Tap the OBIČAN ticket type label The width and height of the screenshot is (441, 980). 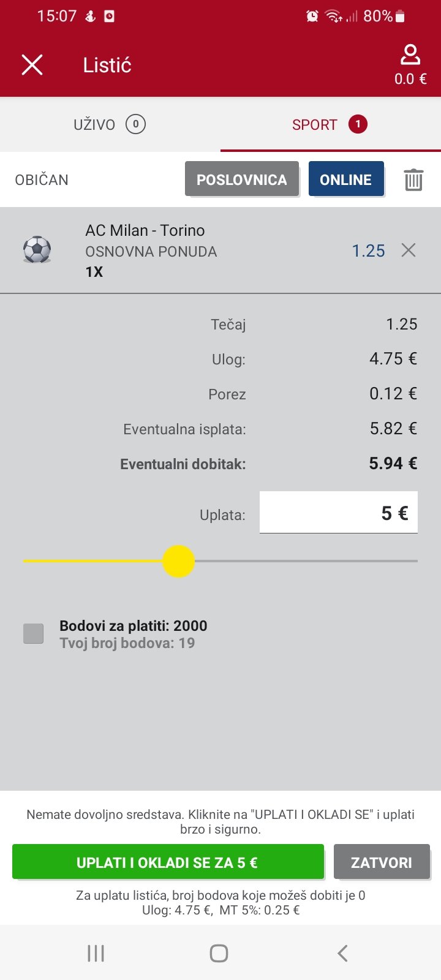[42, 180]
